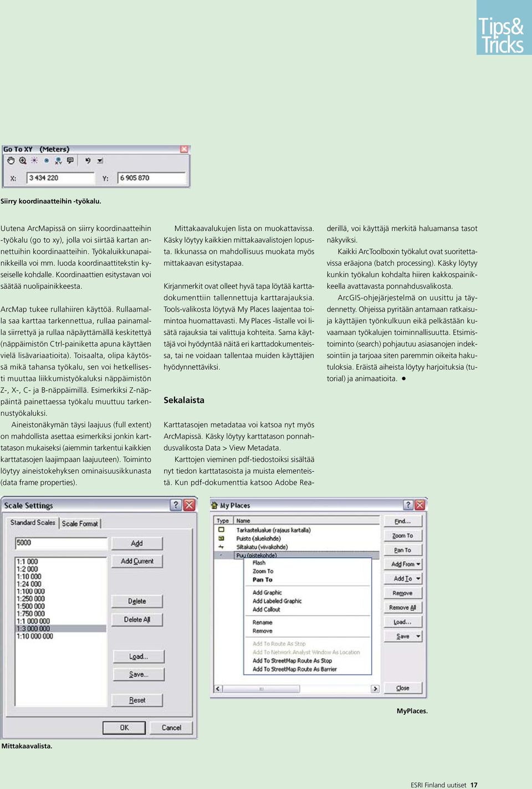Click the Zoom To button in My Places
The width and height of the screenshot is (532, 789).
tap(403, 536)
